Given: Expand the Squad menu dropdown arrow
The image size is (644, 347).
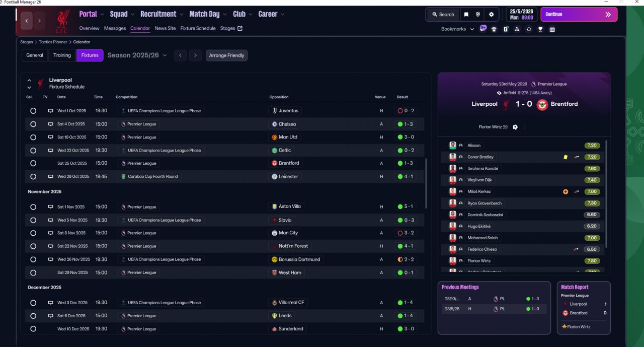Looking at the screenshot, I should pyautogui.click(x=133, y=15).
